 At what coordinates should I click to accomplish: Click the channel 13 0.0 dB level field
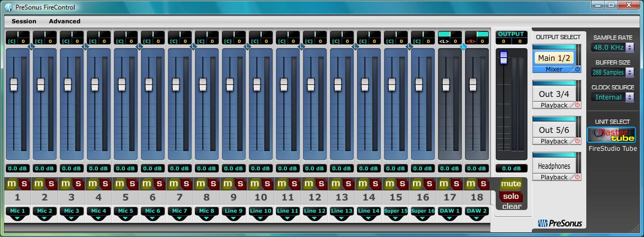click(342, 169)
